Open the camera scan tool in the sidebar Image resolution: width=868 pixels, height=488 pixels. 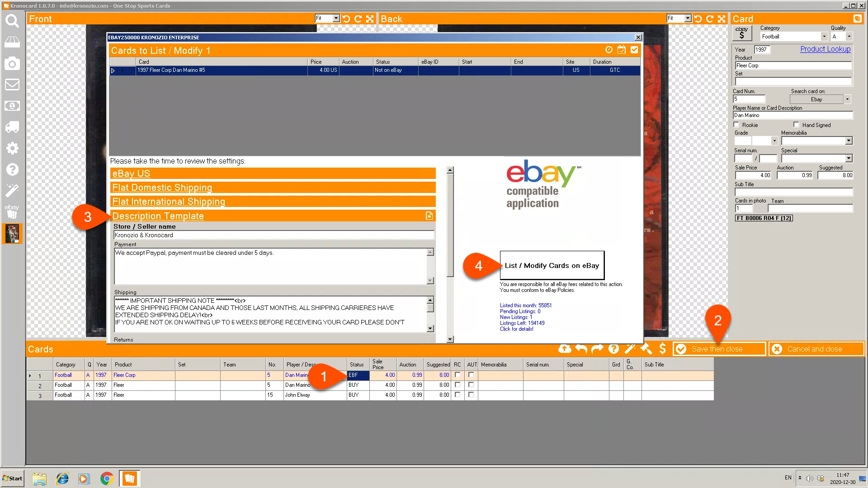tap(12, 63)
